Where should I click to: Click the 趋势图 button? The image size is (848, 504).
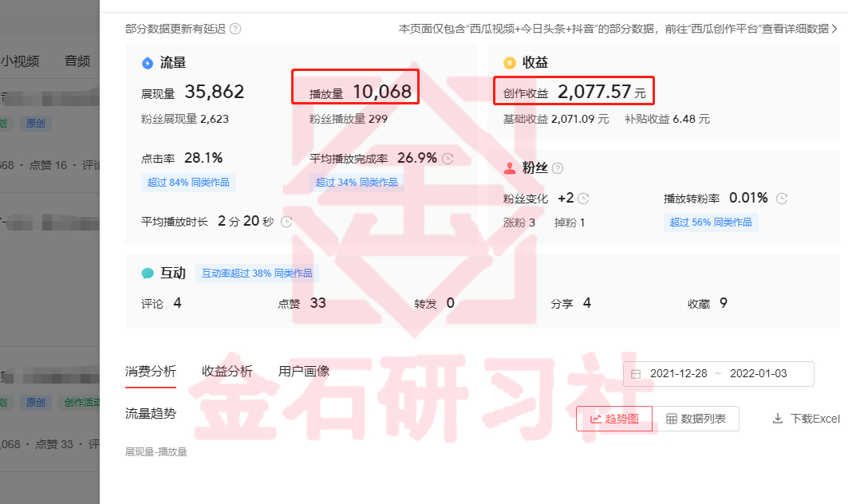615,418
